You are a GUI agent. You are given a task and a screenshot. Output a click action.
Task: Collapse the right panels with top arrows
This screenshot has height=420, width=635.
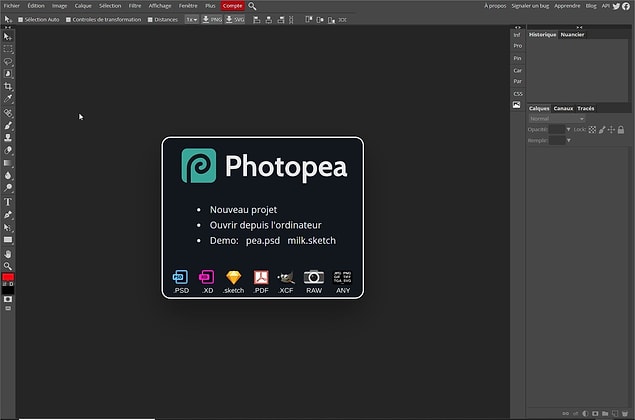(580, 27)
